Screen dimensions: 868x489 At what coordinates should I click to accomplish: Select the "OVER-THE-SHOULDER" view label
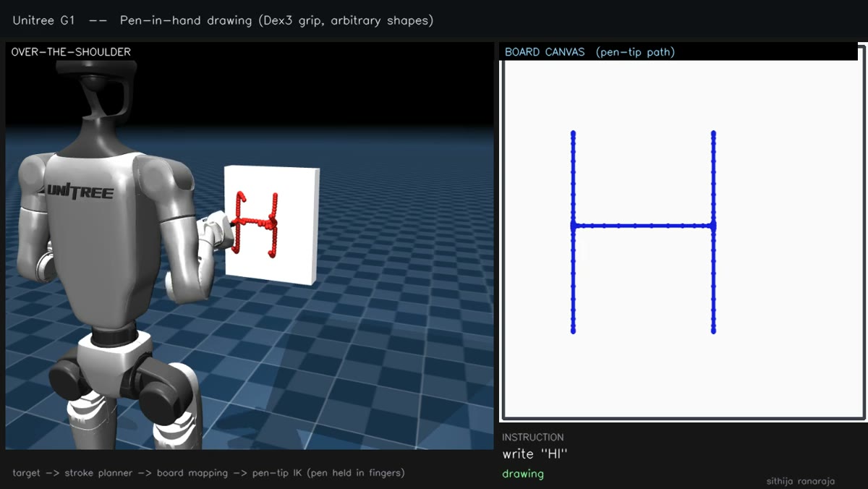[71, 52]
